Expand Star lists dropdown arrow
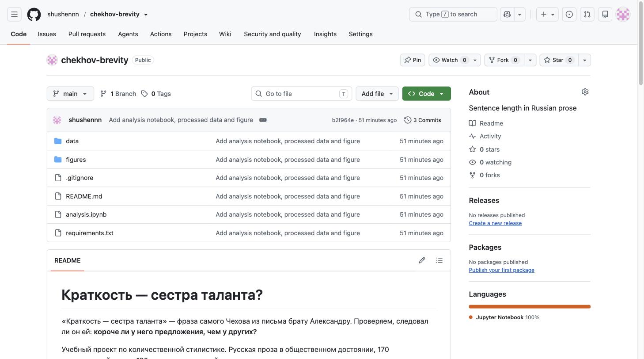644x359 pixels. (584, 60)
